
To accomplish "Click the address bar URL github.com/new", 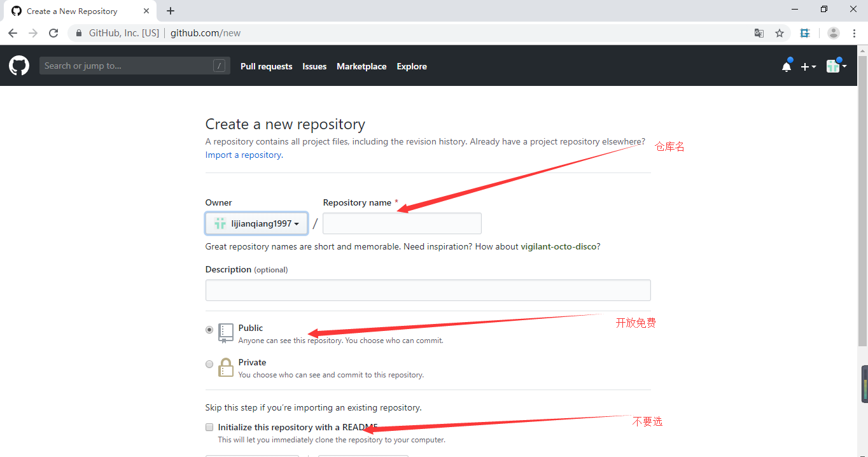I will tap(206, 33).
